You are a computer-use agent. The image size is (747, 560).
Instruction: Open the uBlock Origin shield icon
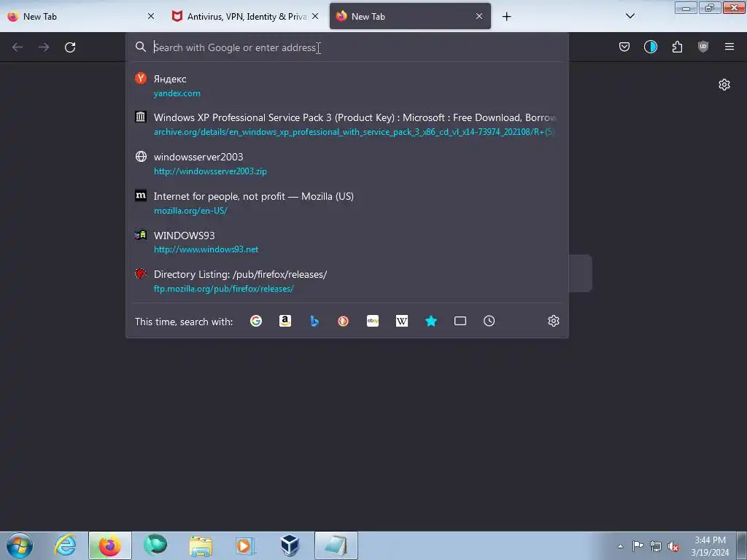point(703,47)
